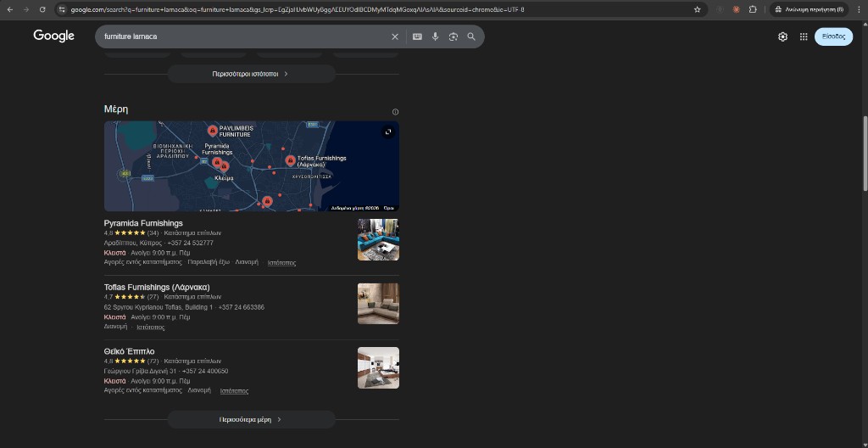
Task: Click the address Γεώργιου Γρίβα Διγενή 31
Action: 140,371
